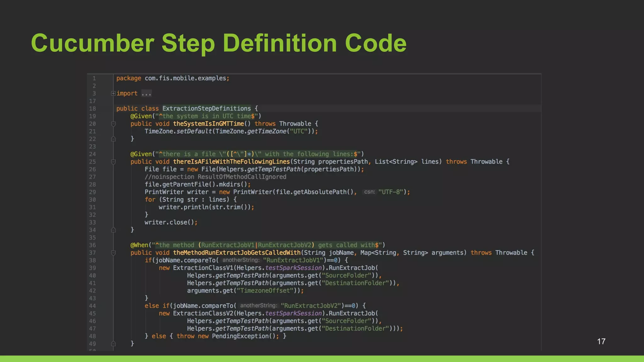
Task: Click List<String> lines parameter on line 25
Action: [407, 162]
